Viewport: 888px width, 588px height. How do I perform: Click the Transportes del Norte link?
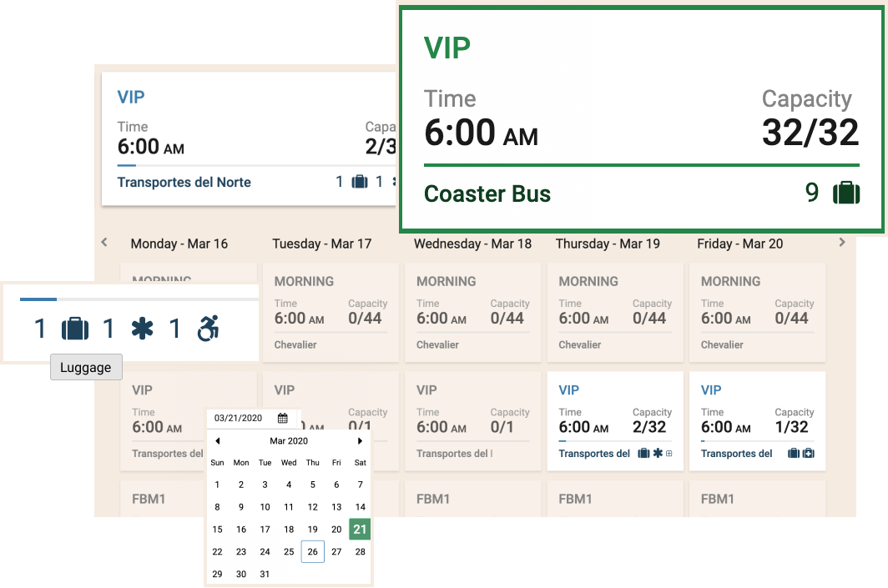pos(184,182)
